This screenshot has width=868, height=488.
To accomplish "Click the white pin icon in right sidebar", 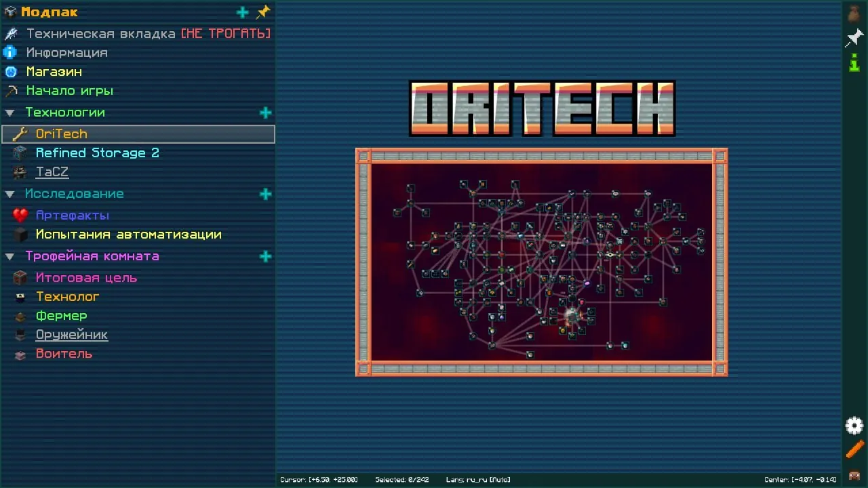I will tap(854, 38).
